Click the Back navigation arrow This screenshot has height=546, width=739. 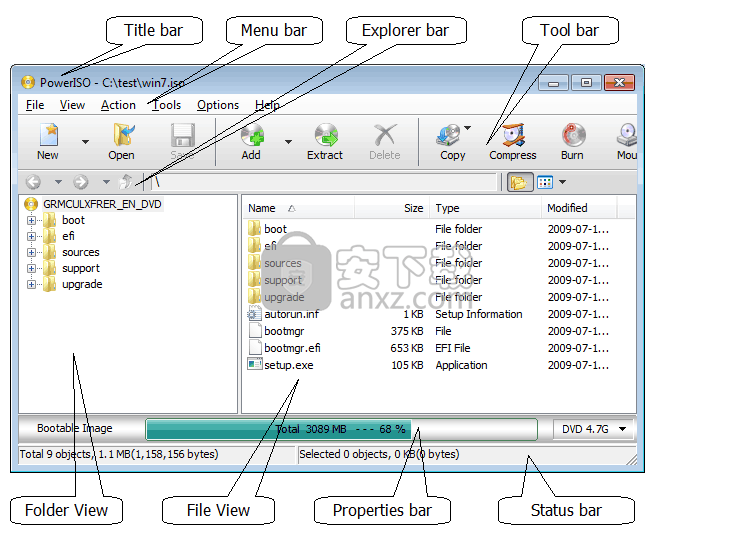point(33,182)
